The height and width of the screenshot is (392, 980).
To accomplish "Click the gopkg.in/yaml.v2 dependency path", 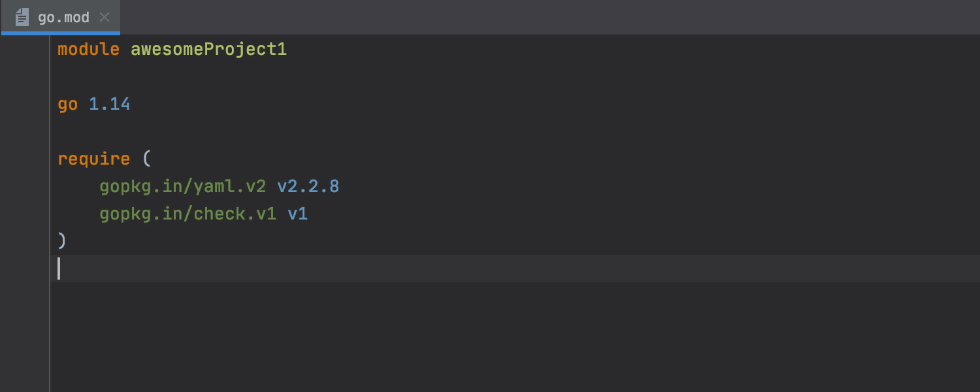I will coord(182,187).
